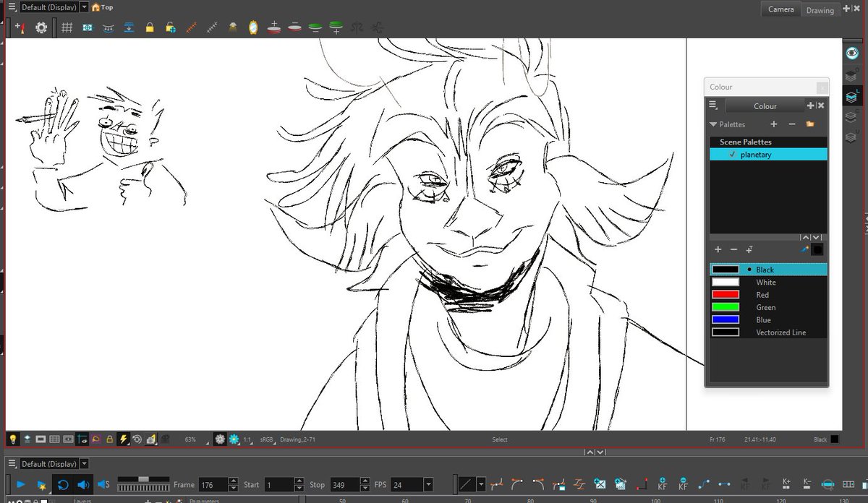The image size is (868, 503).
Task: Click the KF plus add keyframe icon
Action: [662, 484]
